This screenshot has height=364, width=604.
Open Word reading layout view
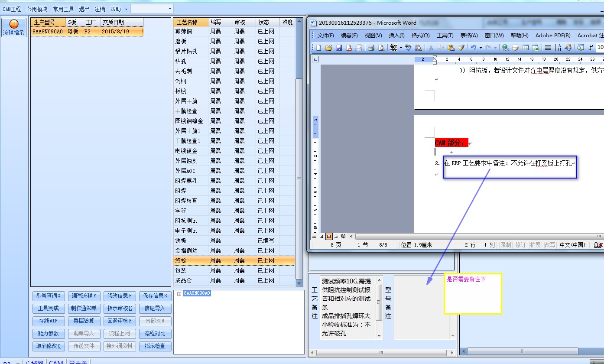tap(344, 237)
